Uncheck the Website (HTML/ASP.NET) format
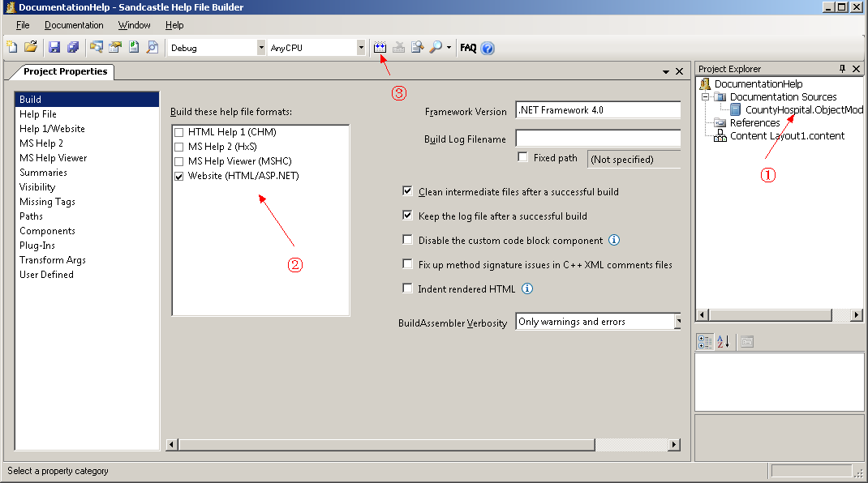The height and width of the screenshot is (483, 868). 178,176
